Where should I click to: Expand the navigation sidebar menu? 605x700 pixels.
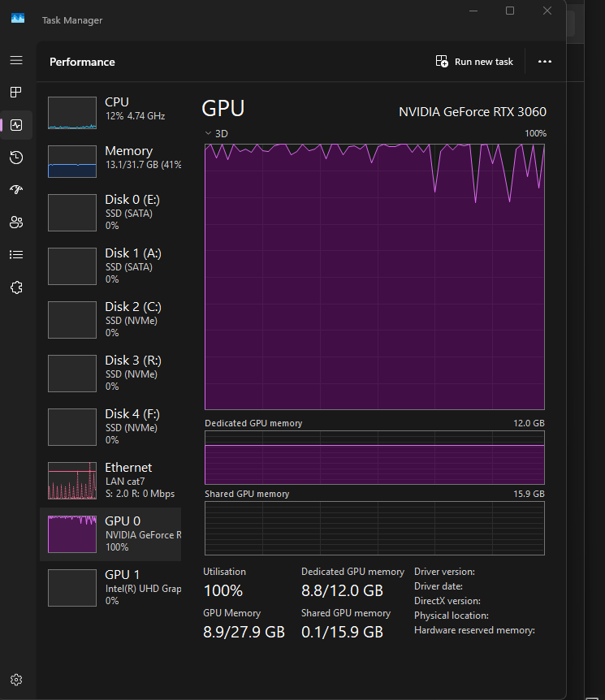(16, 60)
